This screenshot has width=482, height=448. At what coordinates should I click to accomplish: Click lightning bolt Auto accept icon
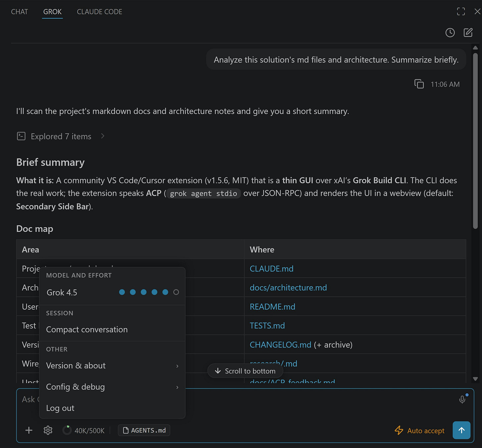399,430
